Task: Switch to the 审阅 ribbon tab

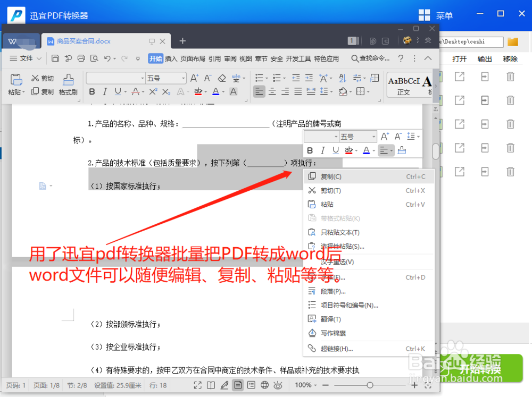Action: coord(230,58)
